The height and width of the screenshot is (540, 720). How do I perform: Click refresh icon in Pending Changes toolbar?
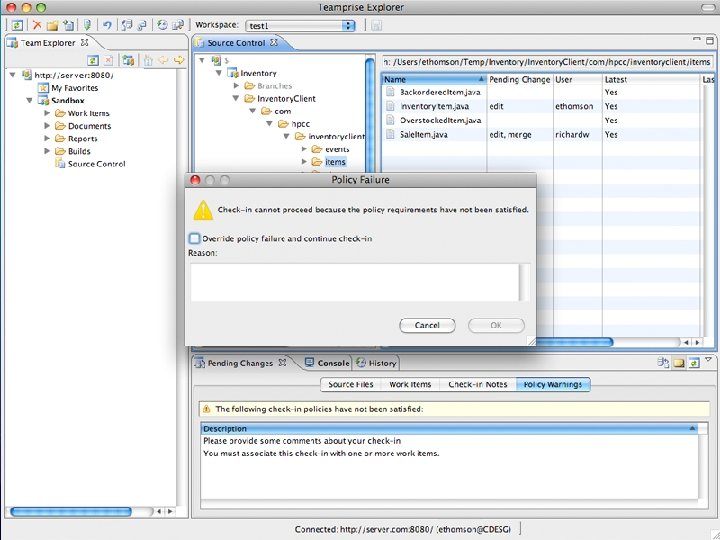coord(694,363)
